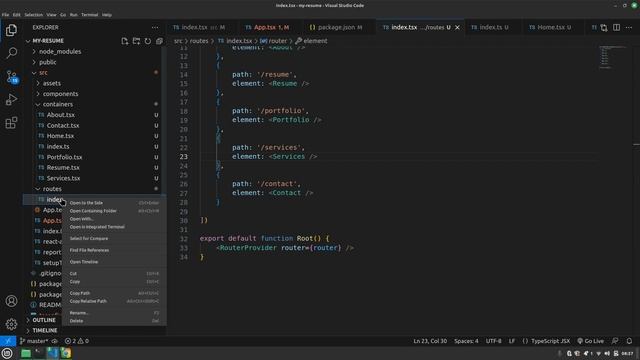Open the Extensions view
Viewport: 640px width, 360px height.
11,122
